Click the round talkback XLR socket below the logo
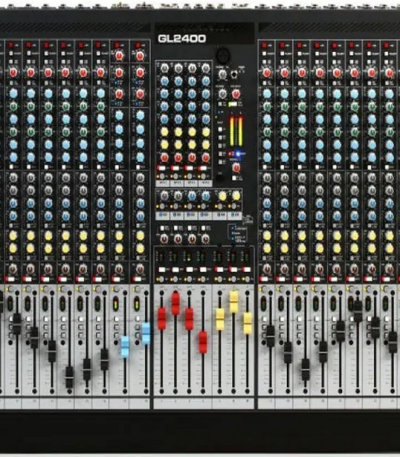400x457 pixels. click(222, 54)
